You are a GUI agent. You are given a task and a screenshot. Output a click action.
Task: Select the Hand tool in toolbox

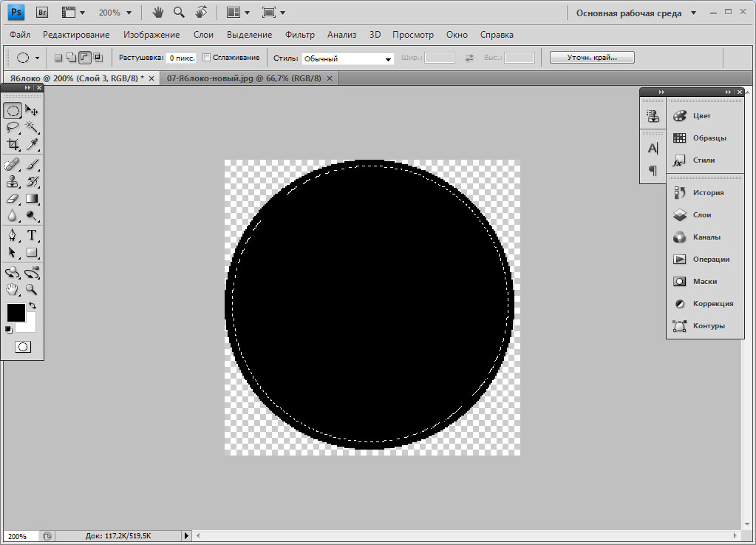click(x=13, y=289)
